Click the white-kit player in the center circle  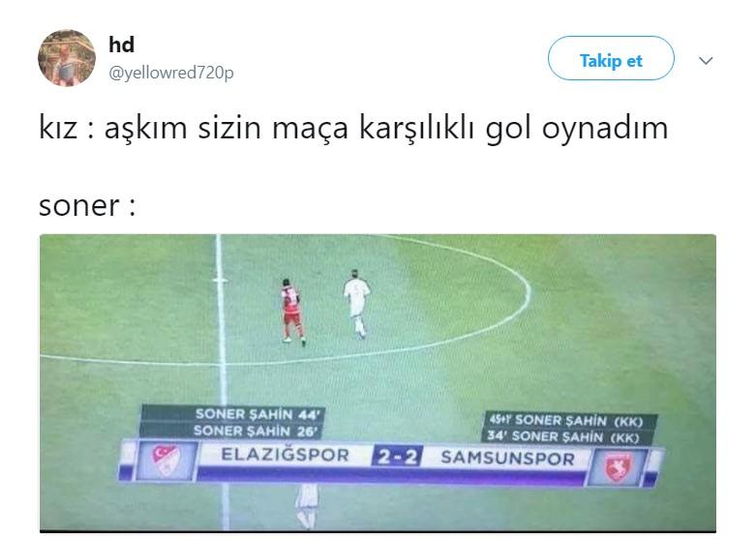click(x=356, y=304)
